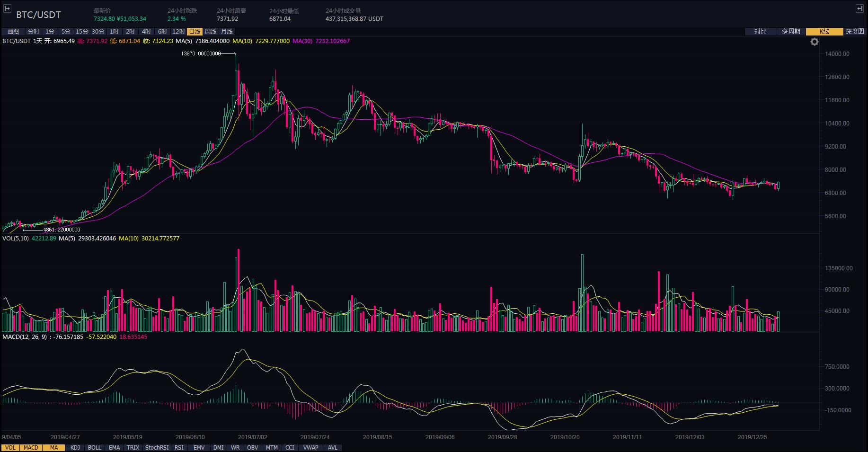Viewport: 868px width, 452px height.
Task: Select the 日线 daily interval
Action: (195, 32)
